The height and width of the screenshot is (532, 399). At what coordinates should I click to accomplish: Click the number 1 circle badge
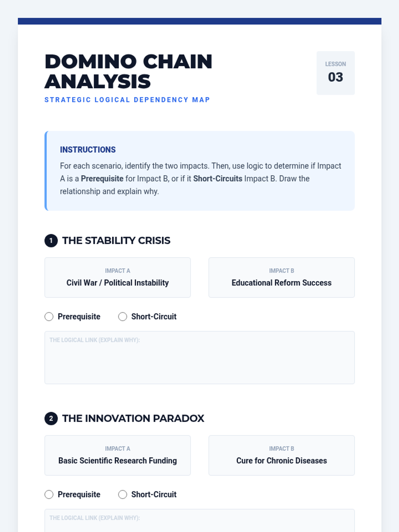pos(51,240)
